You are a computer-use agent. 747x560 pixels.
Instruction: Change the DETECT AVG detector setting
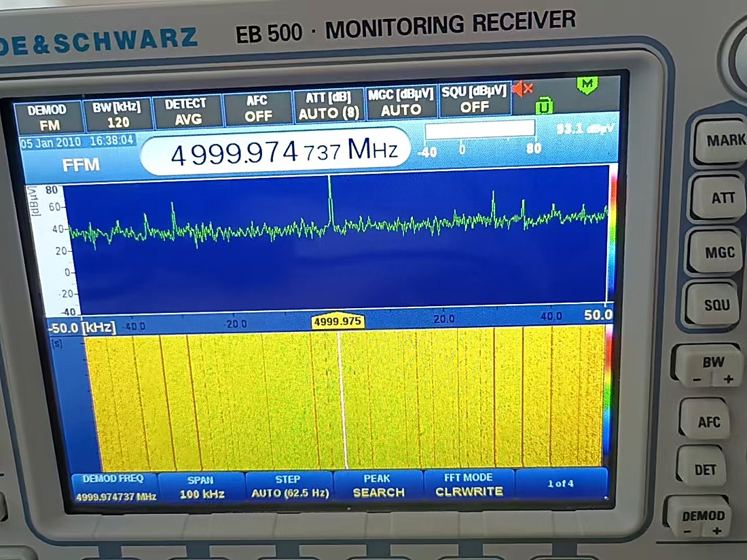[x=187, y=111]
